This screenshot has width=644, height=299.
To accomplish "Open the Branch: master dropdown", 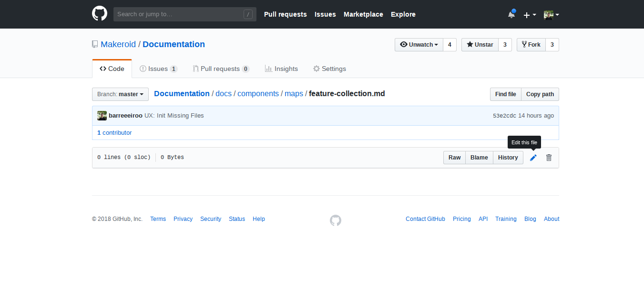I will pyautogui.click(x=120, y=94).
